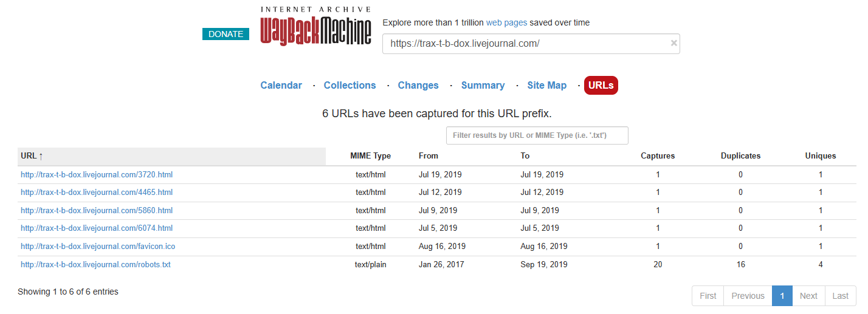Click the 'web pages' link
This screenshot has height=314, width=868.
click(x=506, y=22)
